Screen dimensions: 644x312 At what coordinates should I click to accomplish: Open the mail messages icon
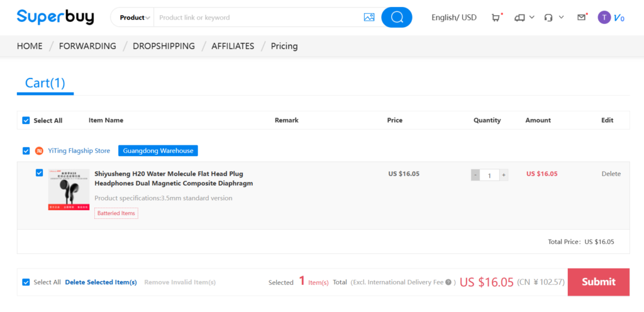click(x=581, y=18)
